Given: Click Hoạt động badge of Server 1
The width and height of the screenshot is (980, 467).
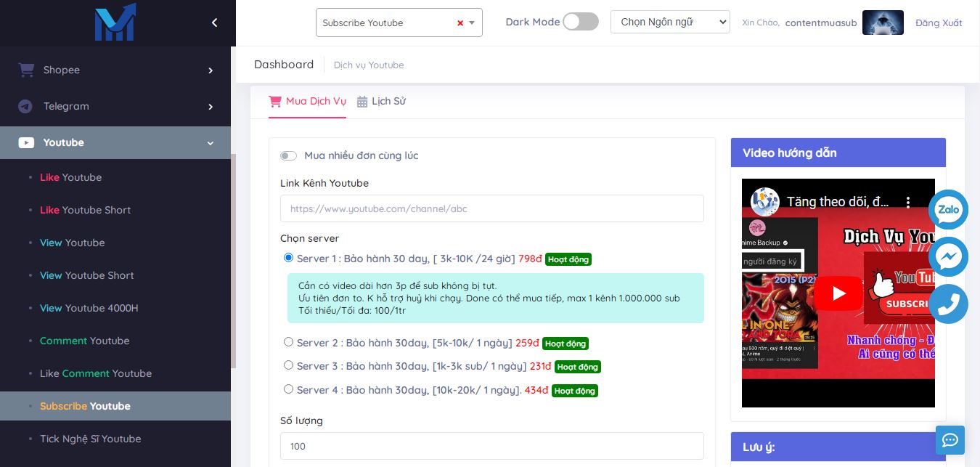Looking at the screenshot, I should pyautogui.click(x=568, y=259).
